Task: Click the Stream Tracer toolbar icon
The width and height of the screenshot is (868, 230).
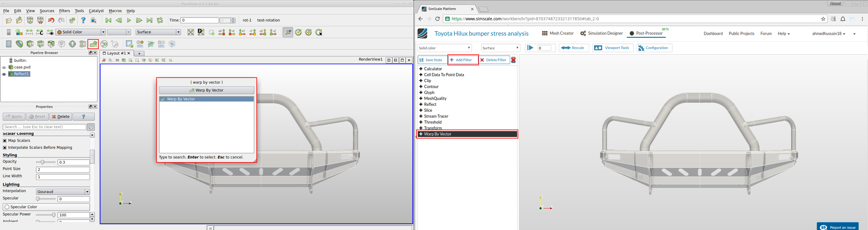Action: 83,44
